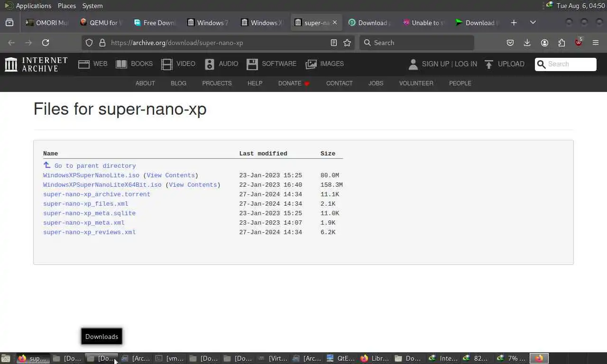Open the ABOUT navigation link
The image size is (607, 364).
[145, 83]
